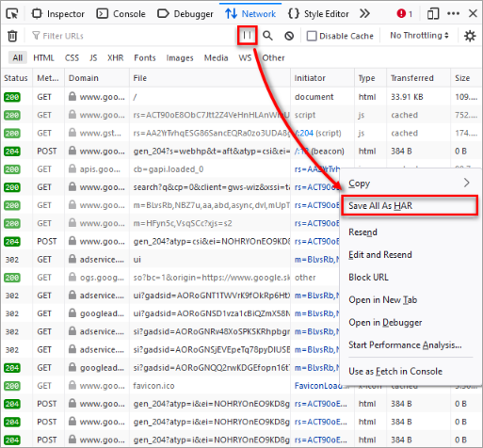Open the network search magnifier

(x=267, y=36)
